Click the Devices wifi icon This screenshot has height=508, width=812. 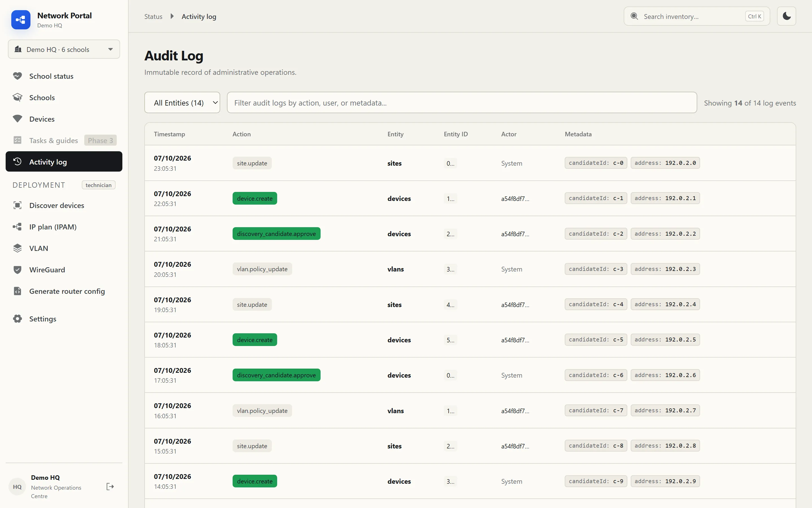click(x=17, y=119)
